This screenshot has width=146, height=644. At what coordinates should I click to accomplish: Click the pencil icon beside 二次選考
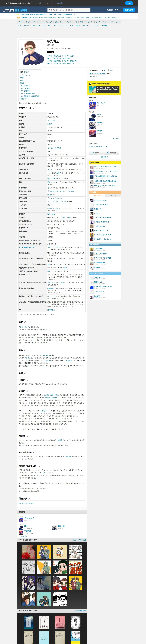tap(28, 391)
